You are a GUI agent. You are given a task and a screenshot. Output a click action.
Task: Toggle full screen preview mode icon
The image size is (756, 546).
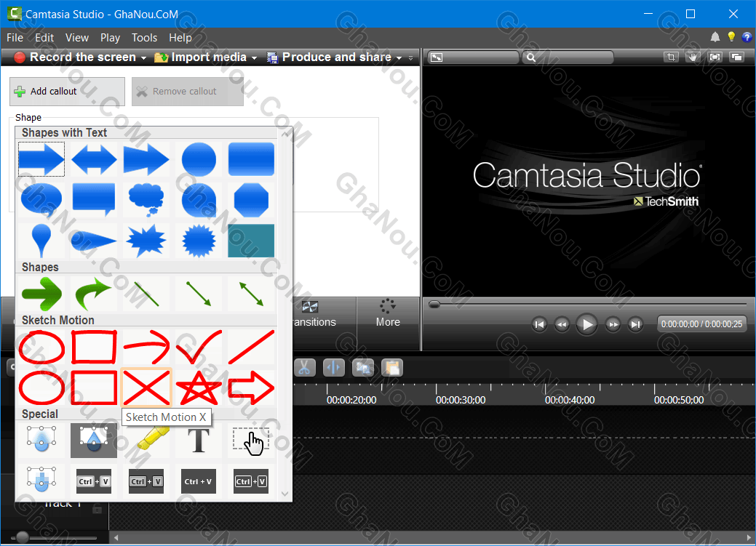click(x=715, y=57)
